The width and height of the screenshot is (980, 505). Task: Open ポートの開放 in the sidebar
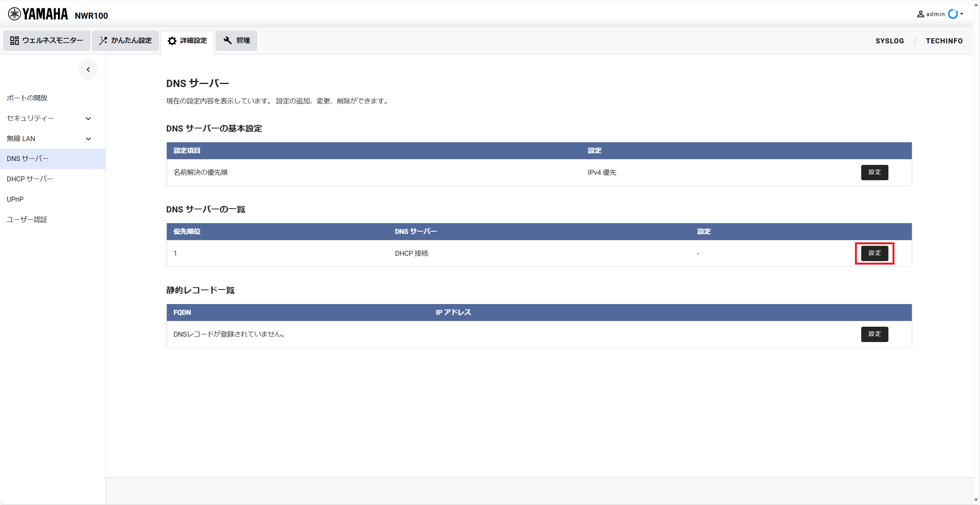(27, 98)
